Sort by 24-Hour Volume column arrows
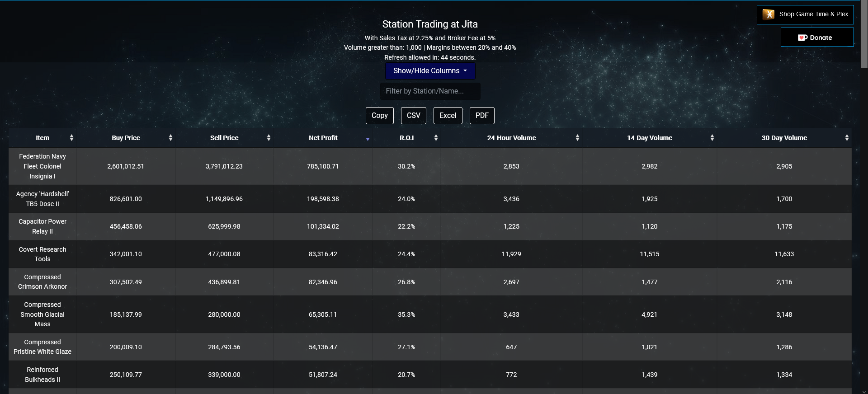Screen dimensions: 868x394 pyautogui.click(x=577, y=138)
